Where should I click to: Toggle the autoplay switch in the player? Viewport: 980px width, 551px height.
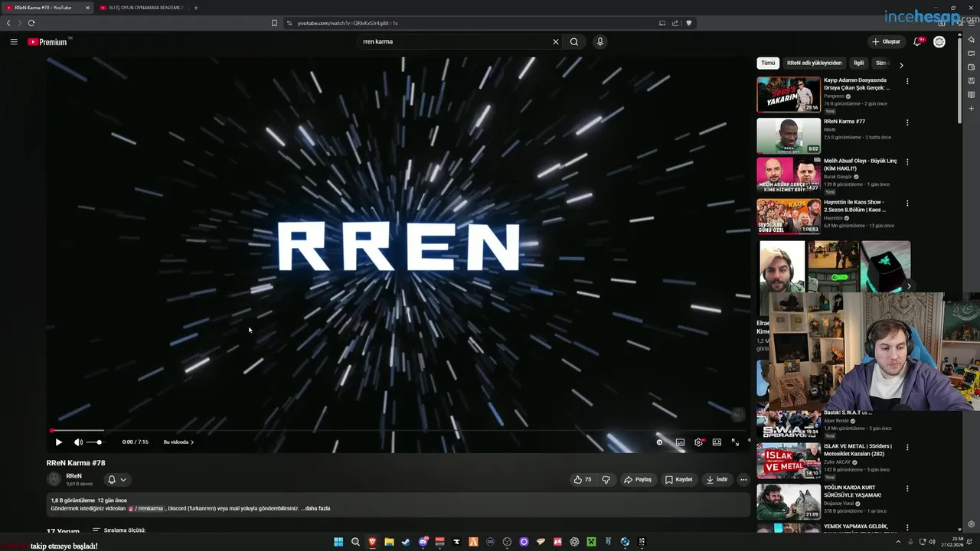tap(659, 442)
